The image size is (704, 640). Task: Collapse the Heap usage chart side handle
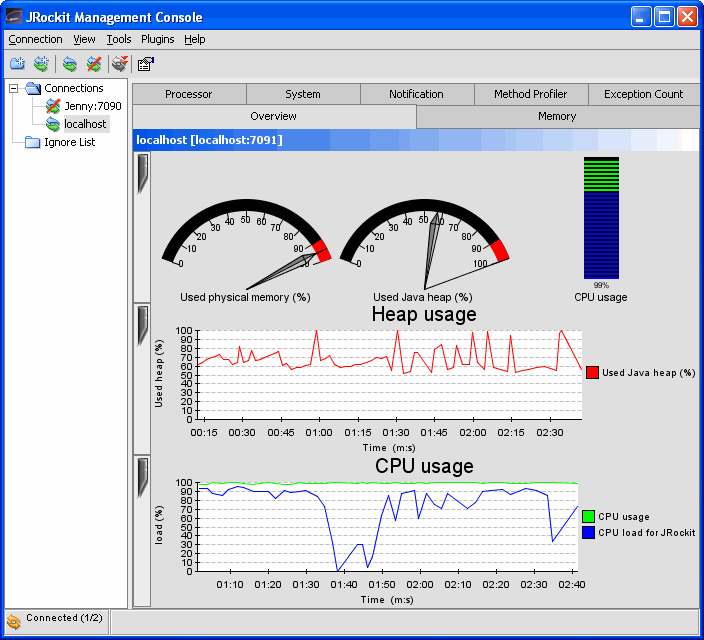coord(142,326)
